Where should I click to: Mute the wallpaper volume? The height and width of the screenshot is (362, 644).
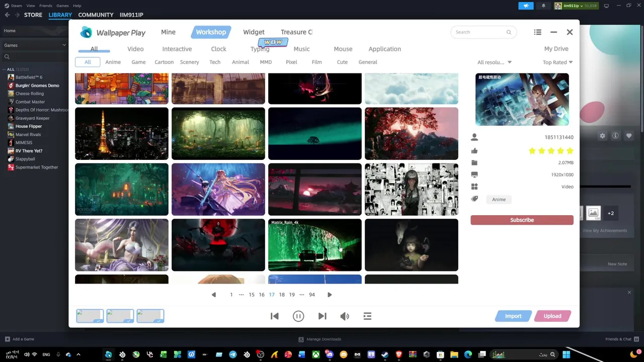(x=345, y=316)
